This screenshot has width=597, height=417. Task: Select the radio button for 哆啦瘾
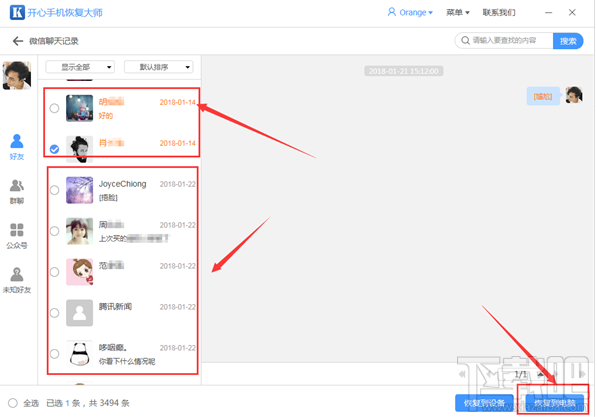point(54,354)
